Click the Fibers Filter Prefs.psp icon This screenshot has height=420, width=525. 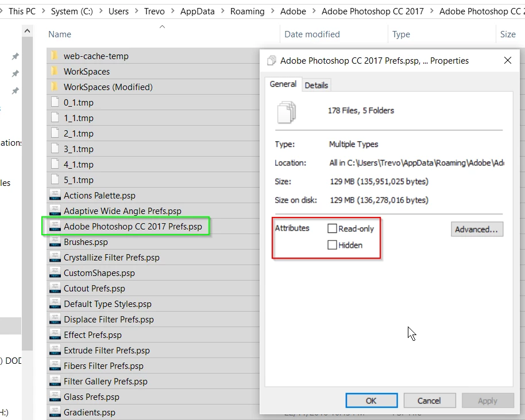pos(55,365)
